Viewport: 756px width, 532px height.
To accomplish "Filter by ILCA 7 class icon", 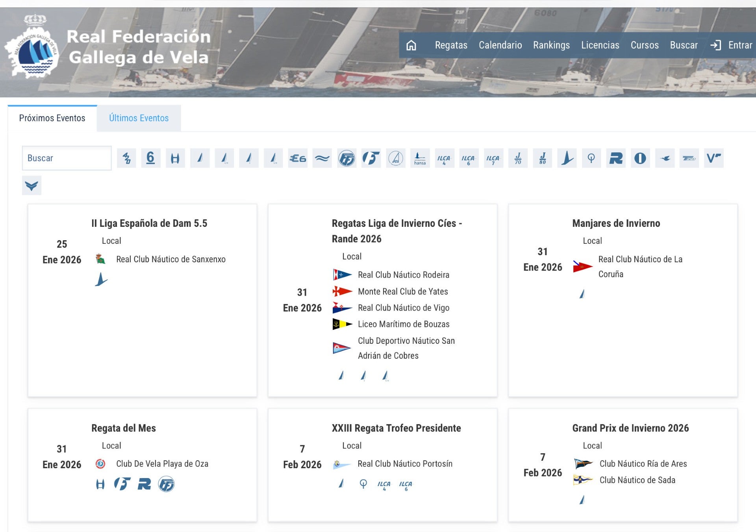I will coord(493,158).
